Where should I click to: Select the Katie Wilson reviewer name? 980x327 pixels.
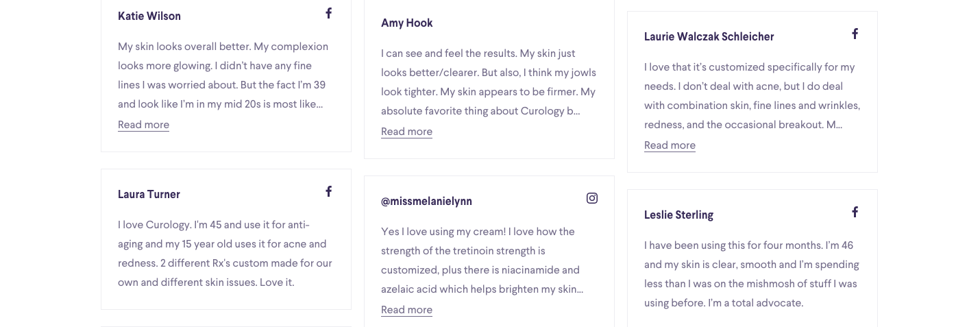[x=149, y=16]
